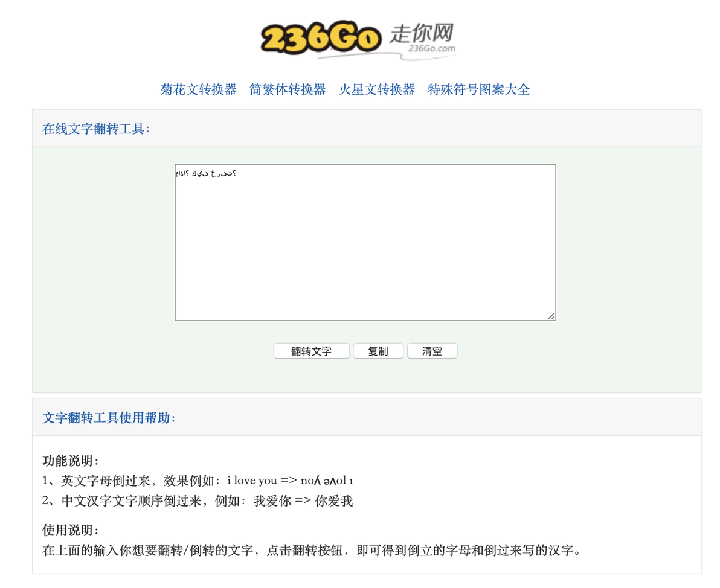Open the 火星文转换器 link
The image size is (720, 588).
tap(376, 89)
